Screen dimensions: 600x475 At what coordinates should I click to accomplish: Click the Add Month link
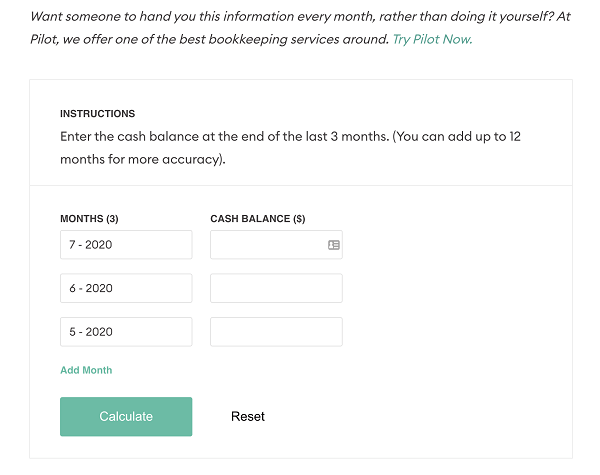(86, 370)
